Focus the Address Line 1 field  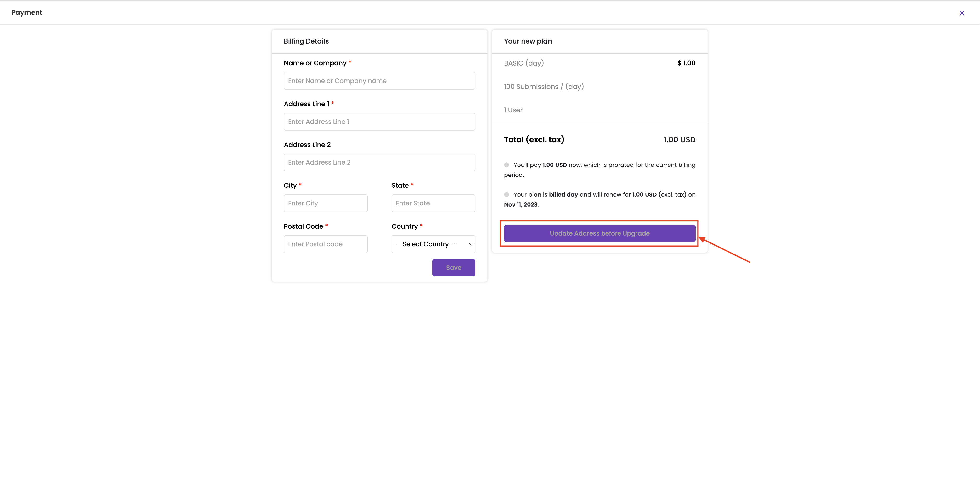379,122
